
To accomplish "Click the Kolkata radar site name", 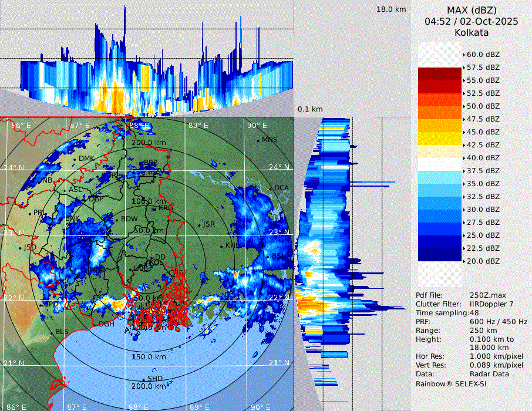I will pos(472,32).
